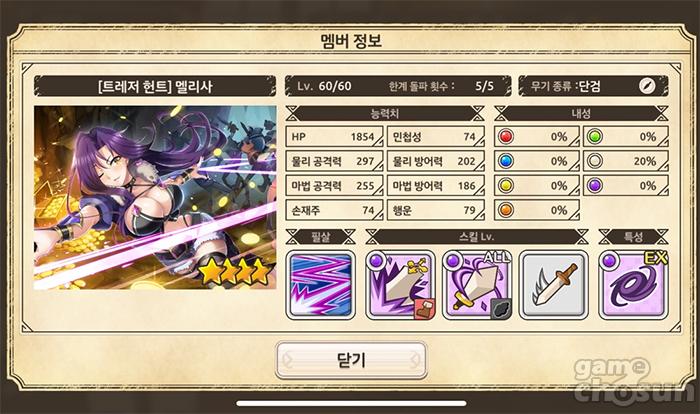The width and height of the screenshot is (700, 414).
Task: Select the 물리 공격력 297 stat box
Action: (334, 161)
